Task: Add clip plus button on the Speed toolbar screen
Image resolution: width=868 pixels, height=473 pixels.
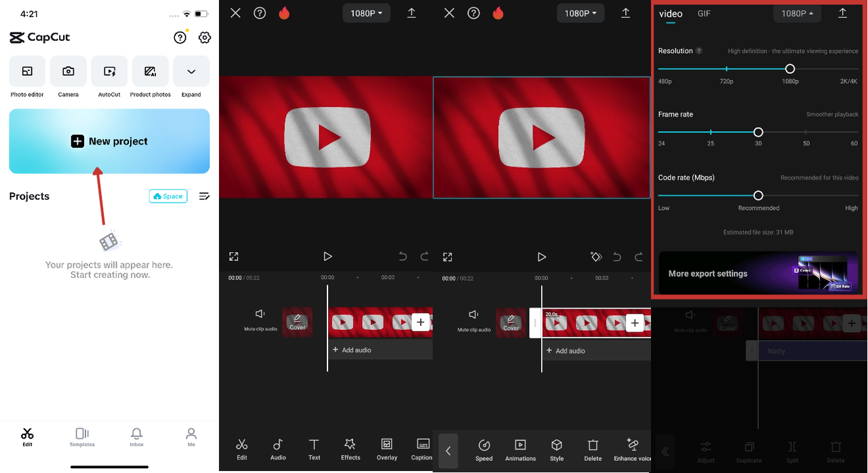Action: pyautogui.click(x=635, y=323)
